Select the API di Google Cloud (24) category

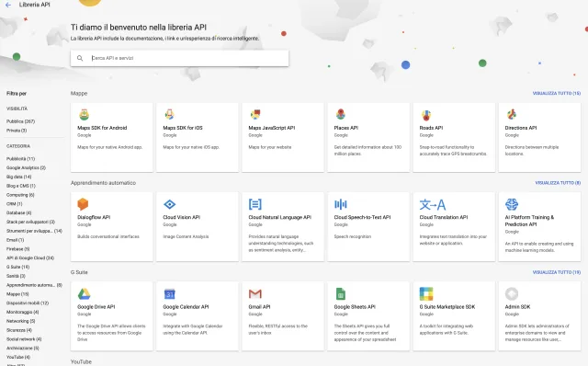pos(30,257)
